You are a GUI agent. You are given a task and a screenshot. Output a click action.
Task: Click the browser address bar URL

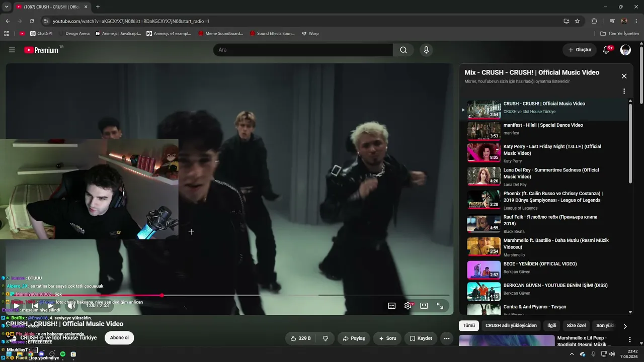click(131, 21)
